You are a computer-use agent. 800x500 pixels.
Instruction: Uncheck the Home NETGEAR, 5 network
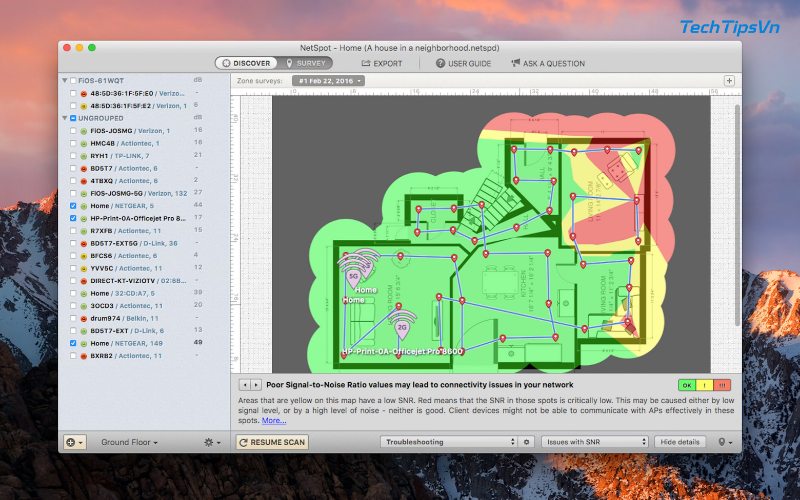pos(73,206)
